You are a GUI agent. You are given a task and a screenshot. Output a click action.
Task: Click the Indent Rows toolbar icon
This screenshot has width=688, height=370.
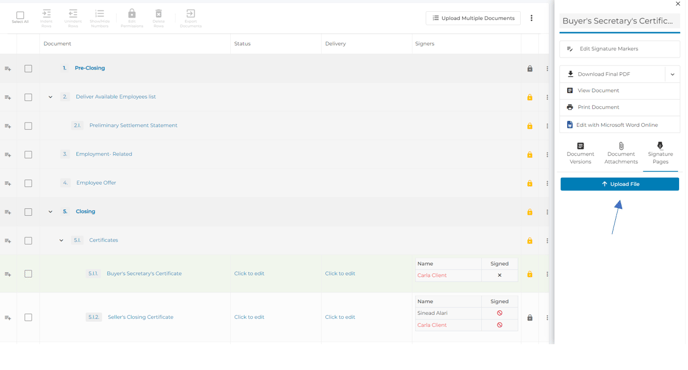point(47,14)
